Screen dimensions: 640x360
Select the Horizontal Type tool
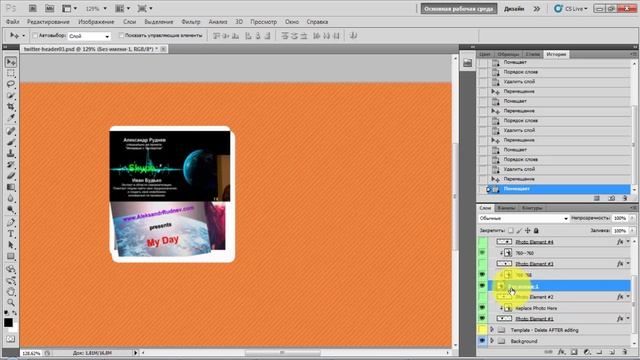(x=11, y=234)
